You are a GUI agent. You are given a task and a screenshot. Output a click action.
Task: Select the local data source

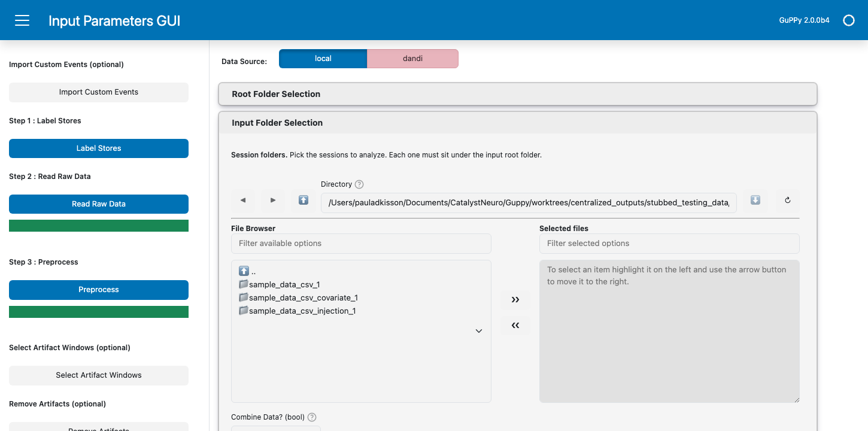pyautogui.click(x=323, y=59)
